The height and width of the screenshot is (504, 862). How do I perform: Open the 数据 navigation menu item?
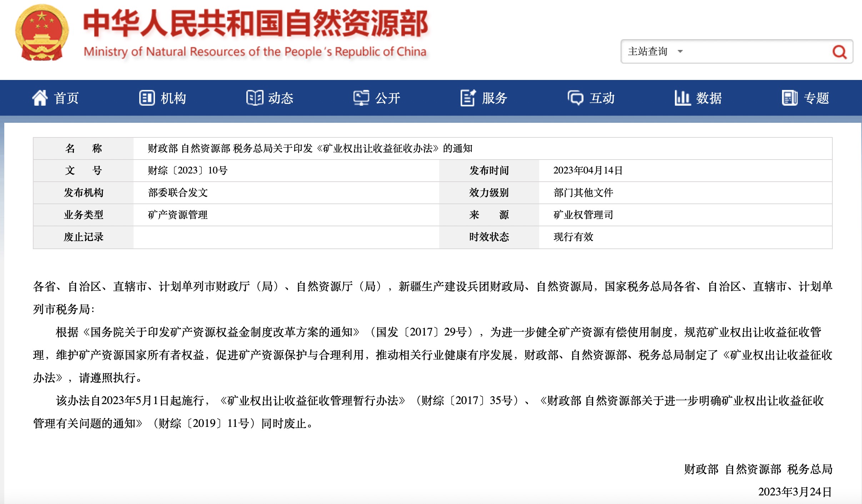[x=698, y=98]
